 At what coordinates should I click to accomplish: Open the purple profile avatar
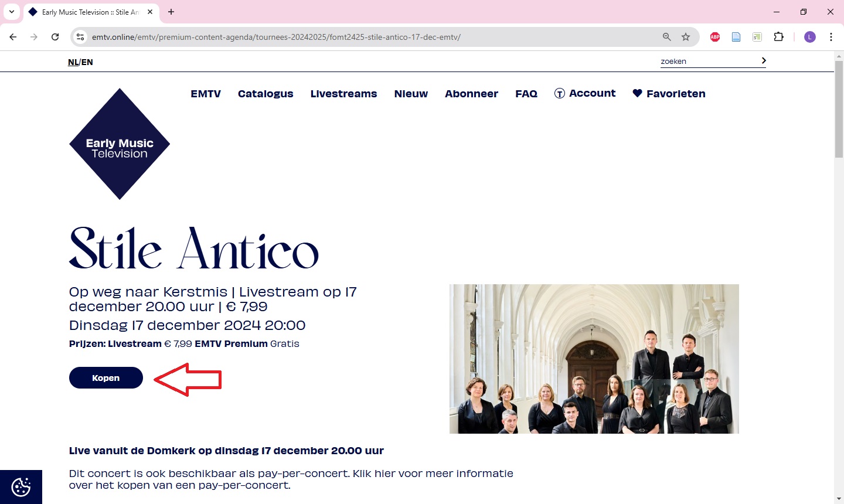point(810,37)
